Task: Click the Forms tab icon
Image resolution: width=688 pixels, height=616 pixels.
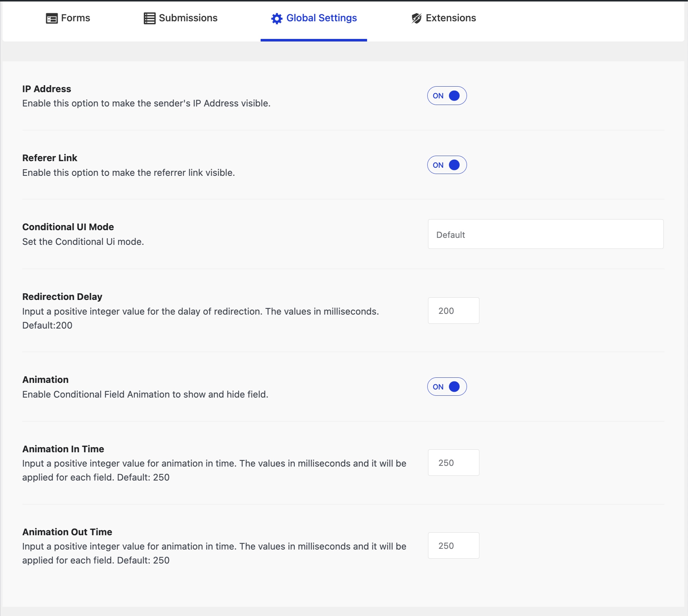Action: click(52, 18)
